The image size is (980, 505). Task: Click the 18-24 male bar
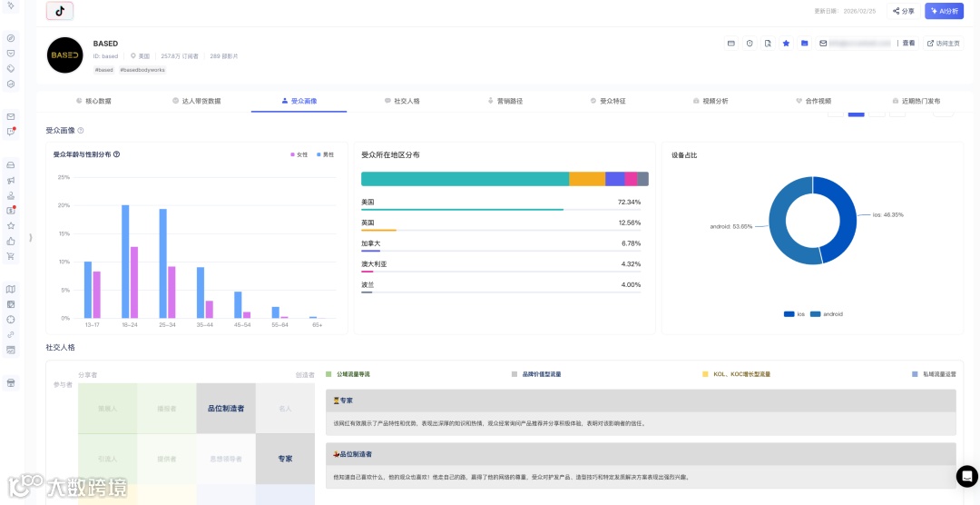pyautogui.click(x=125, y=262)
